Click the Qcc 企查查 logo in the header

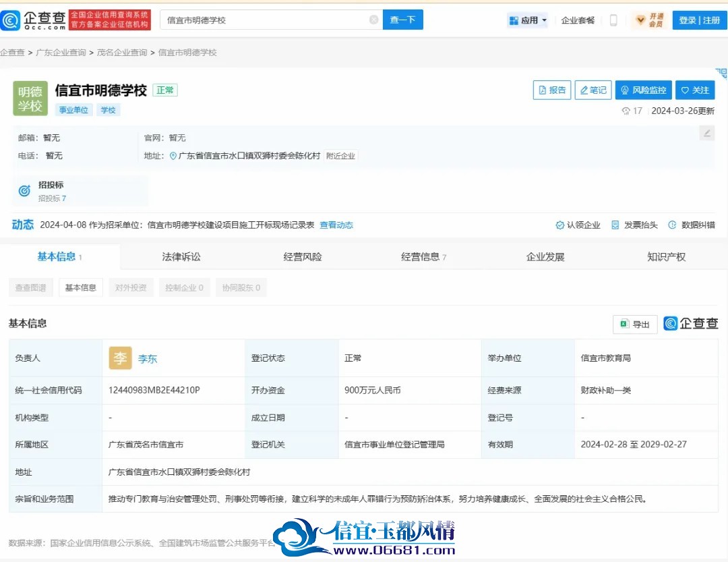click(x=34, y=20)
